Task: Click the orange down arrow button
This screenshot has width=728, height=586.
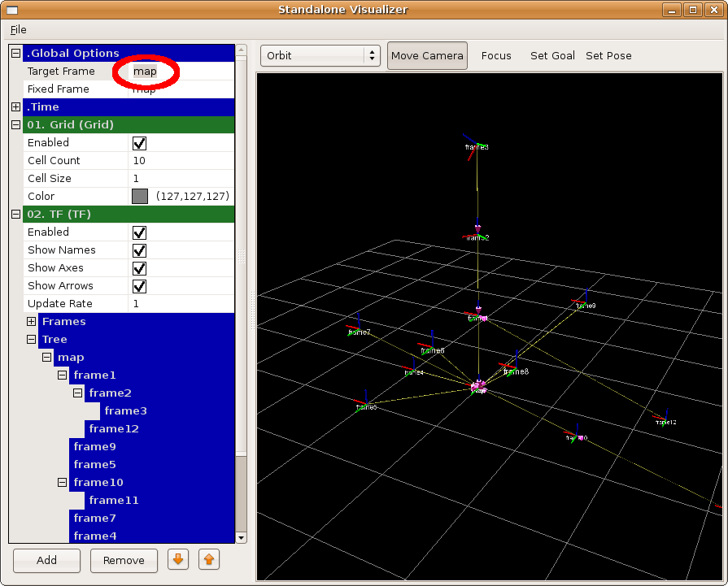Action: point(178,559)
